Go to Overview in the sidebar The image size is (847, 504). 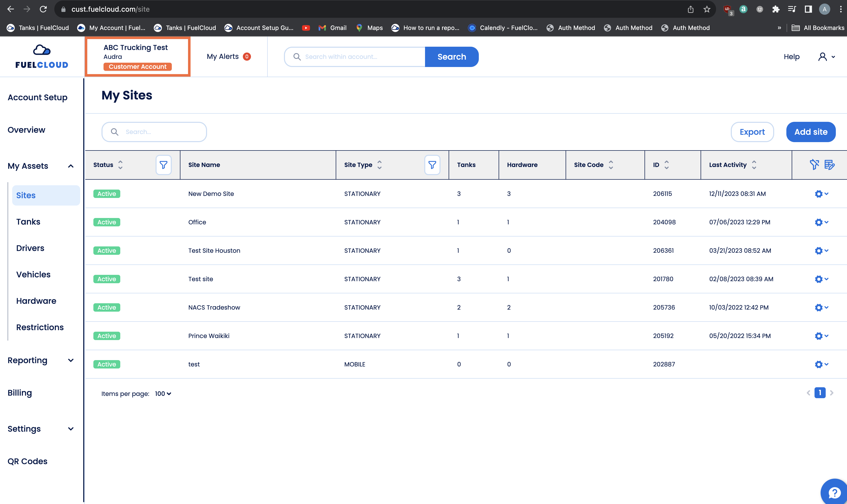click(26, 130)
